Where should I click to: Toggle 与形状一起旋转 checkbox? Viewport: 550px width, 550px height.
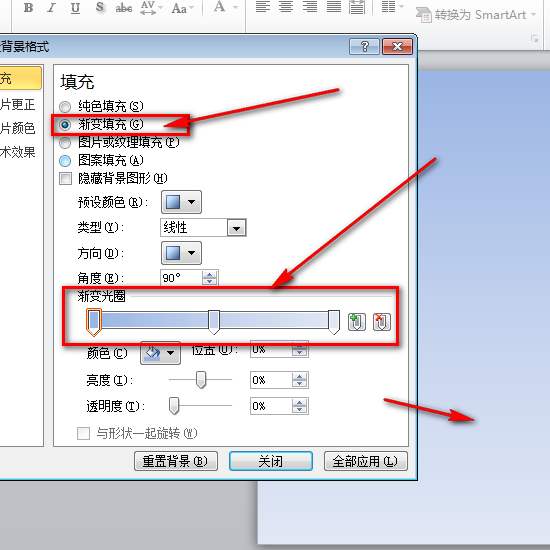(83, 433)
